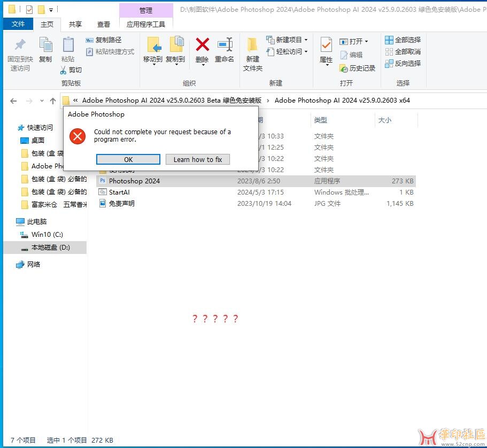Click the 免责声明 JPG file icon
The width and height of the screenshot is (487, 448).
click(x=103, y=203)
